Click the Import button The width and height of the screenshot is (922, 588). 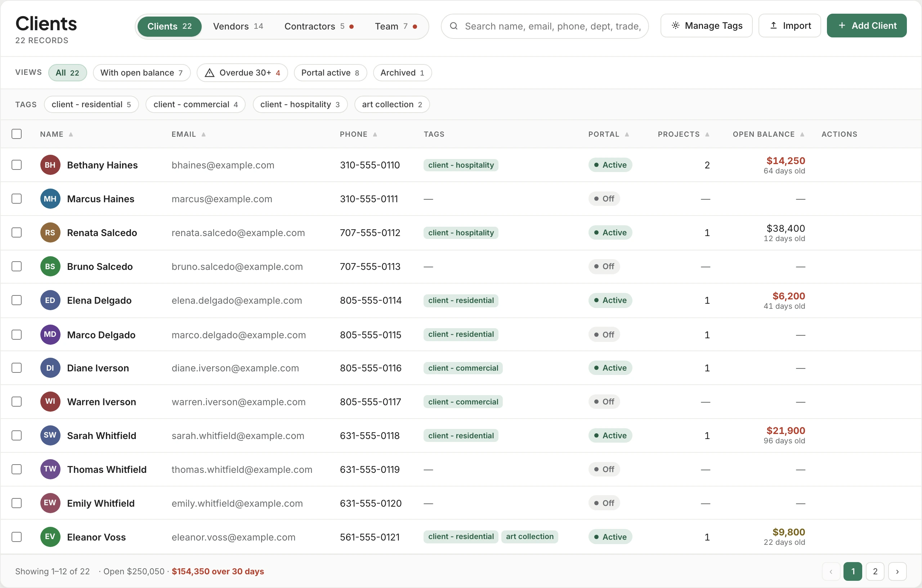click(x=790, y=26)
